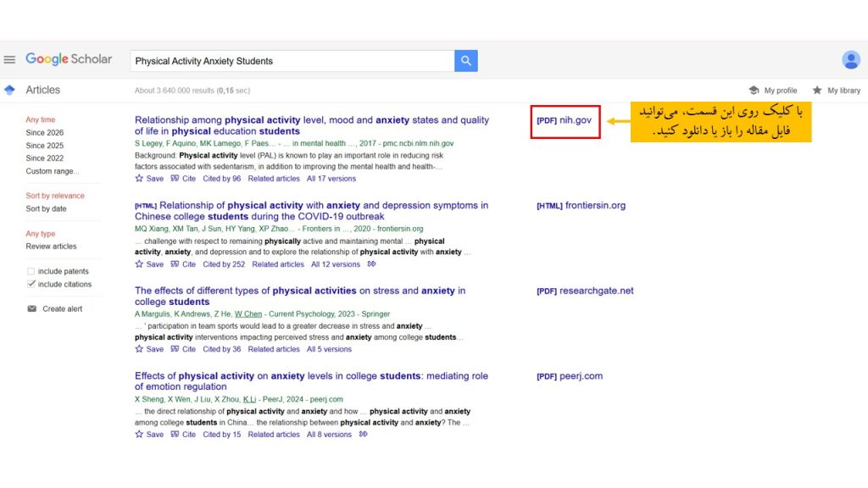
Task: Click more arrows icon after All 12 versions
Action: click(x=371, y=264)
